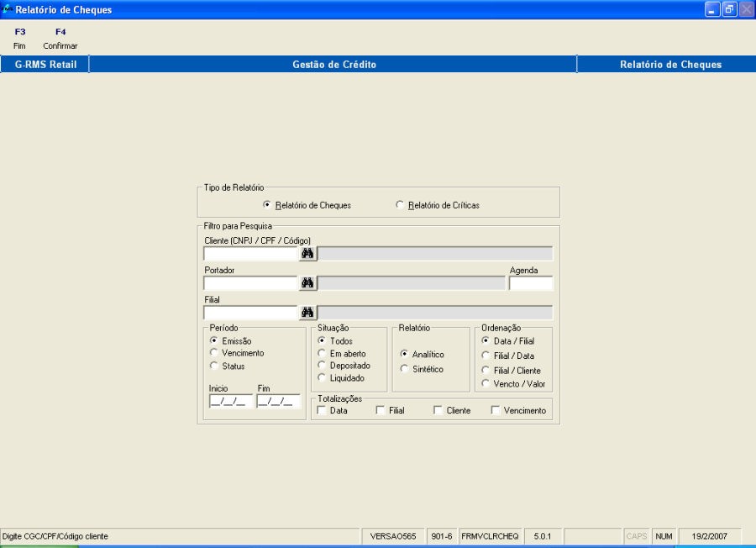The width and height of the screenshot is (756, 548).
Task: Focus the Cliente CNPJ/CPF/Código input field
Action: (x=250, y=254)
